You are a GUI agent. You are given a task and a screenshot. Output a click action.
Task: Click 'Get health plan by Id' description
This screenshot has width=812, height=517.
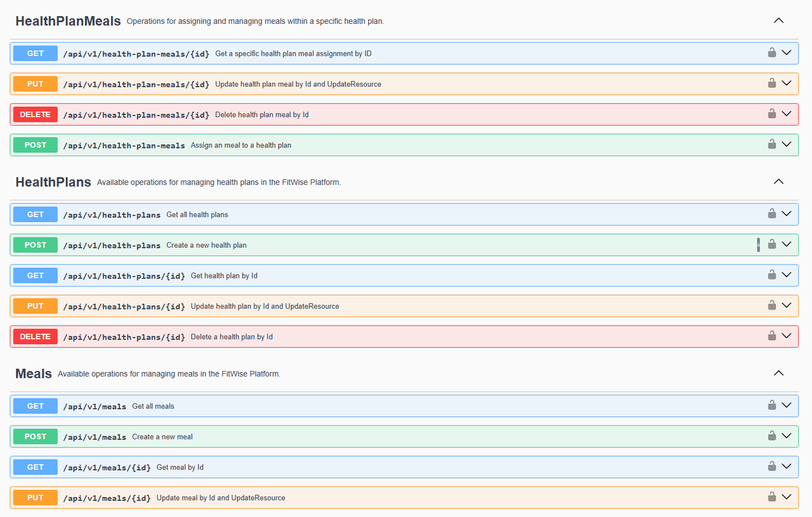224,276
